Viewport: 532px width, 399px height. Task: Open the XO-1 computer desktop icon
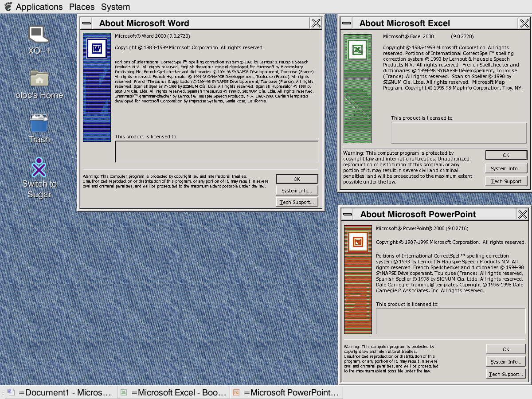pos(39,35)
